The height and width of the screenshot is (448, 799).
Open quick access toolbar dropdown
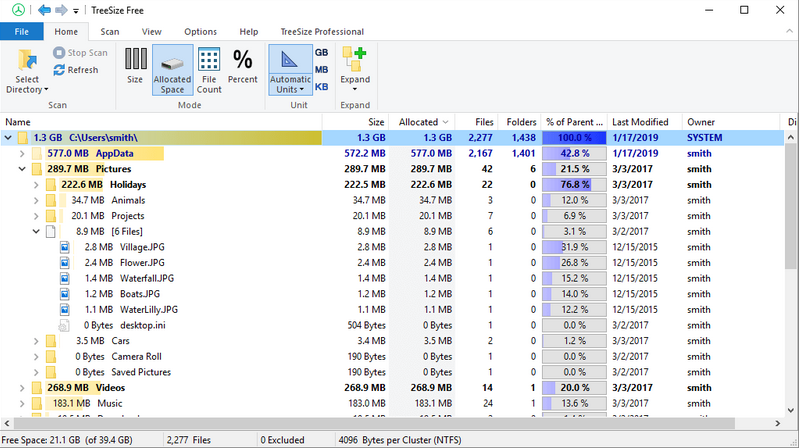click(76, 11)
